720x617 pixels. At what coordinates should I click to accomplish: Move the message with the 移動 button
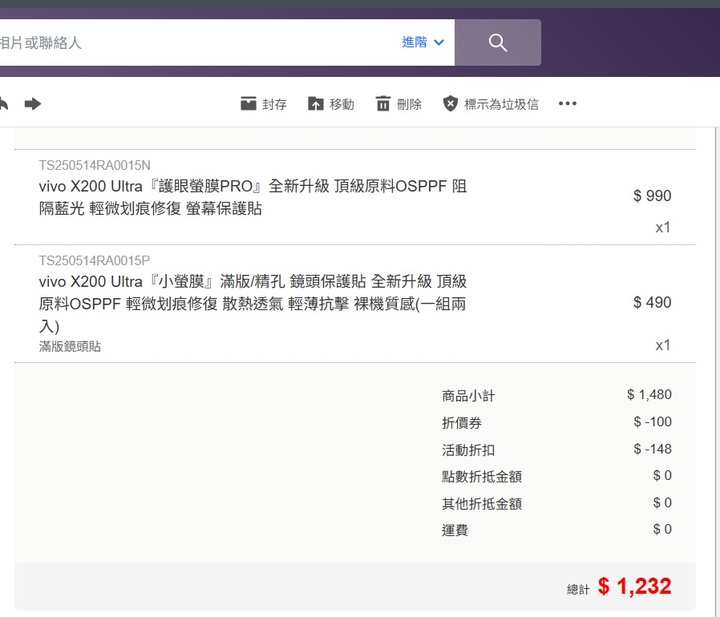point(331,104)
